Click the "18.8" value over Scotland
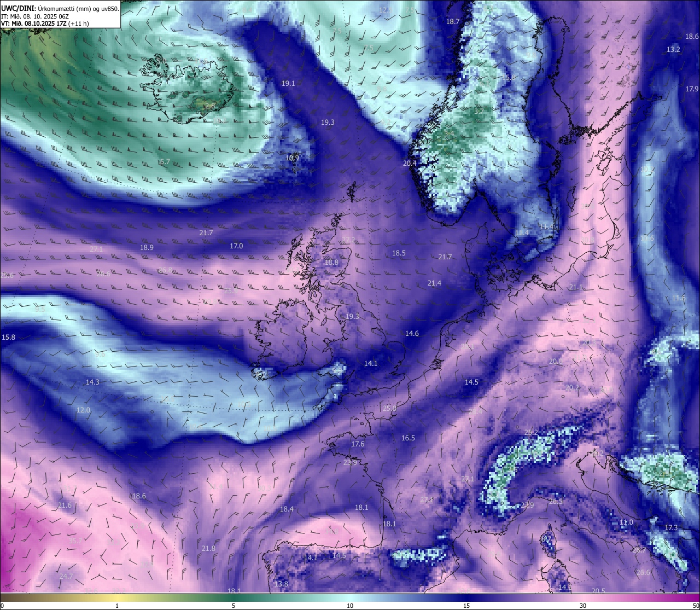 (331, 263)
